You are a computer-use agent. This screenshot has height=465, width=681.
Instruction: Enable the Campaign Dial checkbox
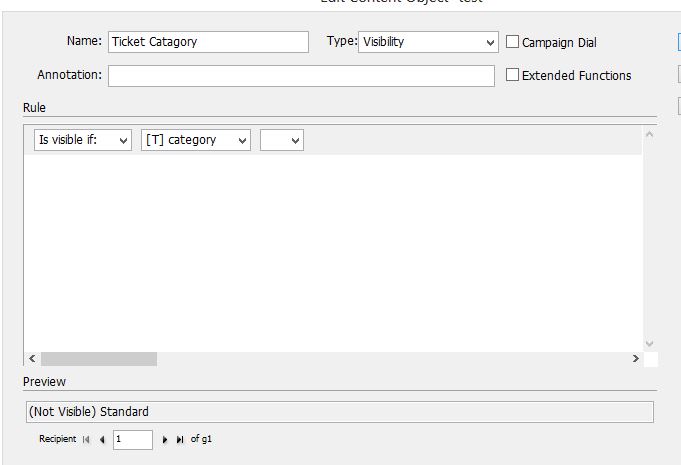[x=513, y=42]
